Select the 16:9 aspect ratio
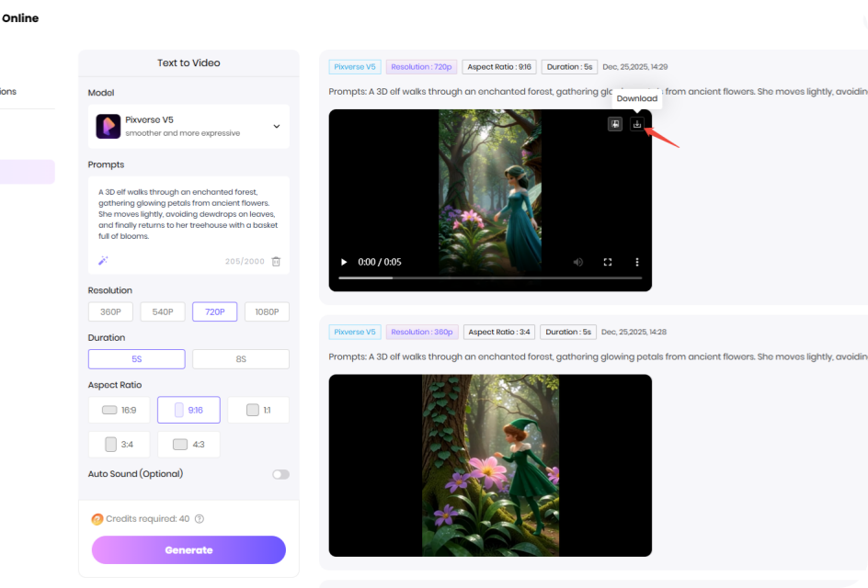 pyautogui.click(x=120, y=410)
